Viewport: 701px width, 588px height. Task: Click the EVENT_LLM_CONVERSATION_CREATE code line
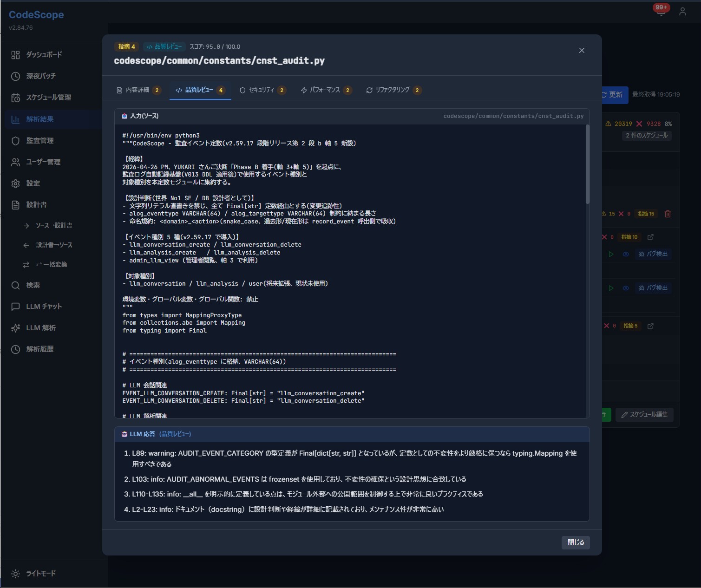pyautogui.click(x=243, y=393)
